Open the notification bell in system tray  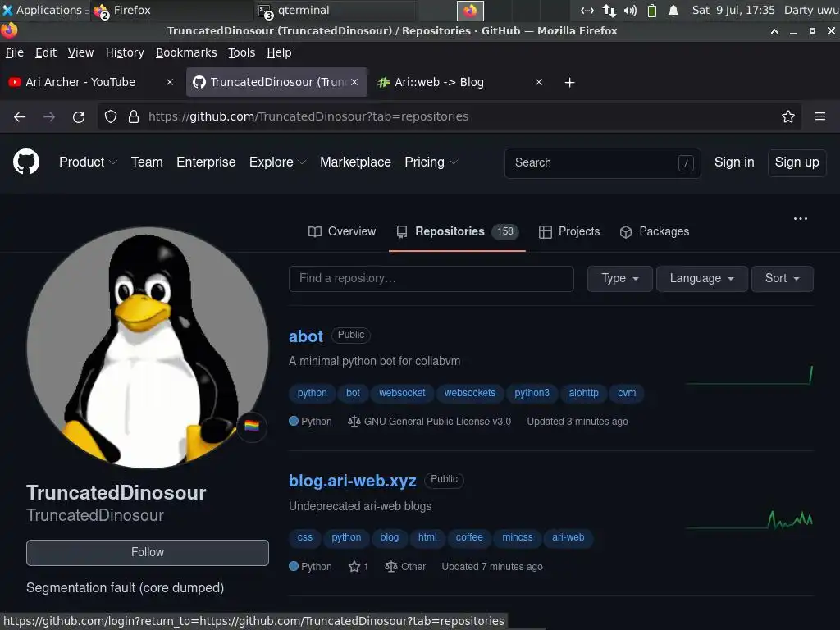point(673,10)
